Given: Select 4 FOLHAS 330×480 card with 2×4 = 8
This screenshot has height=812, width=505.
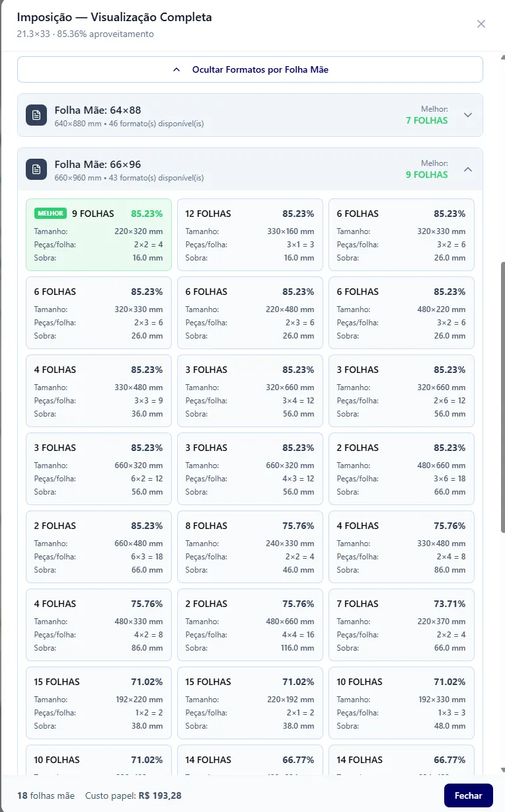Looking at the screenshot, I should click(x=401, y=547).
